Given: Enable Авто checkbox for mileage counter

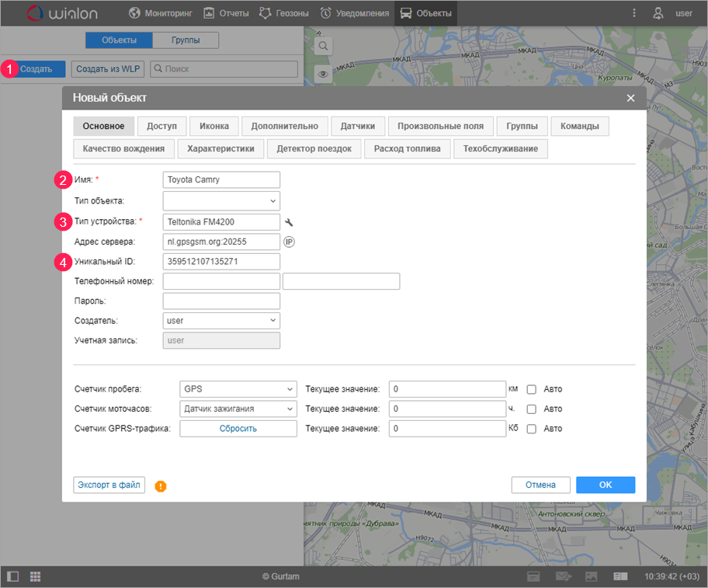Looking at the screenshot, I should 532,389.
